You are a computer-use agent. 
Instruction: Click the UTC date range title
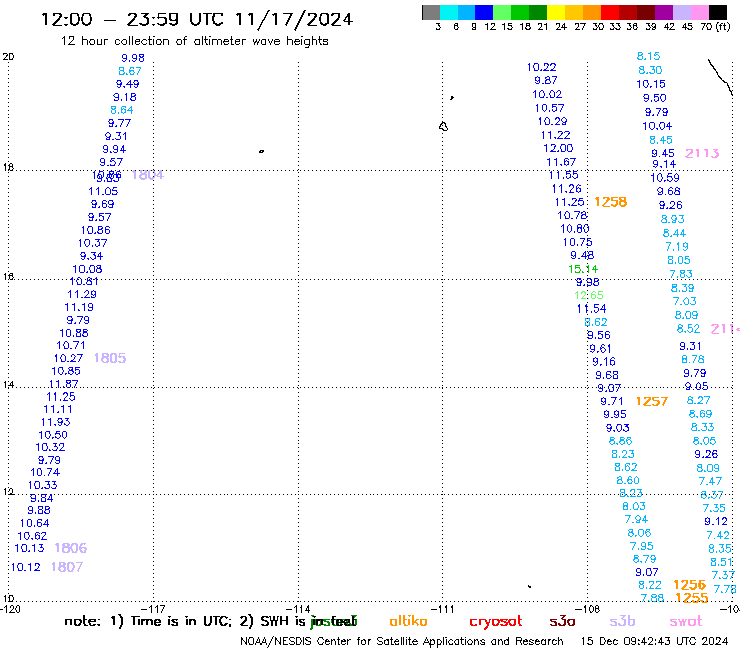pyautogui.click(x=197, y=19)
